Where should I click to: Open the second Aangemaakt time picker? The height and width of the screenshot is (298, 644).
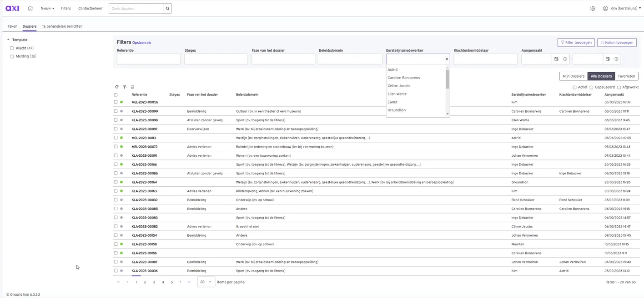616,59
